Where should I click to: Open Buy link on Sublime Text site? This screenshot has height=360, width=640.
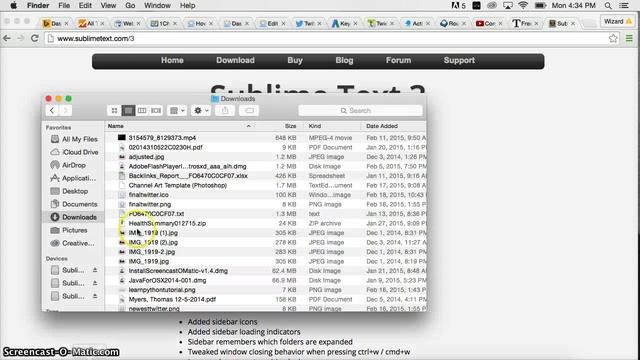click(295, 60)
